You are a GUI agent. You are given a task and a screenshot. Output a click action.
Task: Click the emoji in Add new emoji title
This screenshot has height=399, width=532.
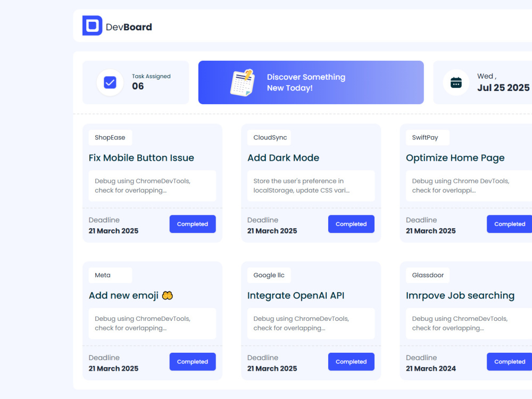167,295
